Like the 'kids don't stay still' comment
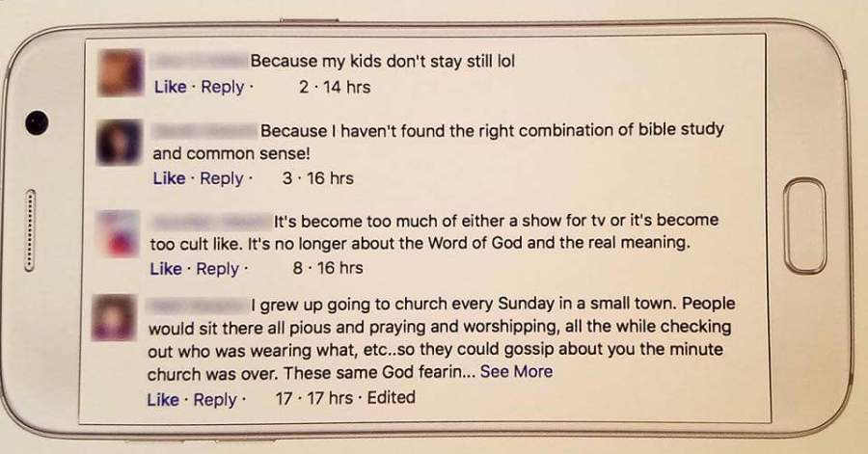Image resolution: width=868 pixels, height=454 pixels. (x=170, y=87)
